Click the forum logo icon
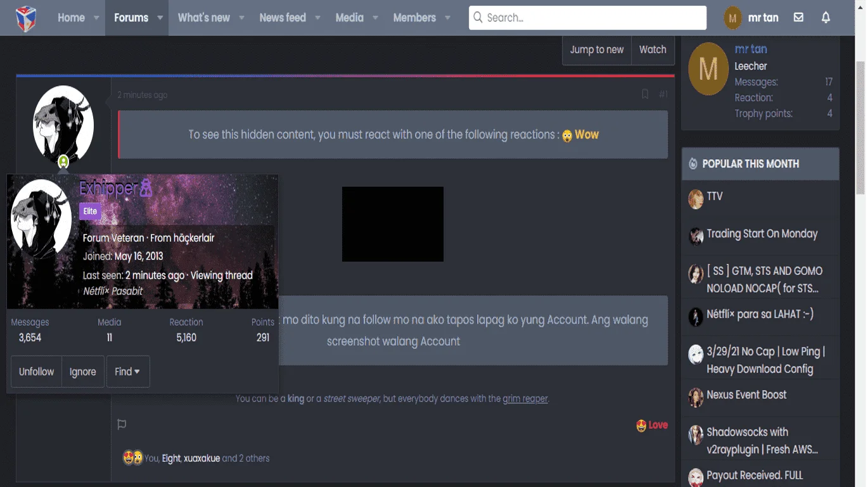The height and width of the screenshot is (487, 868). point(26,18)
